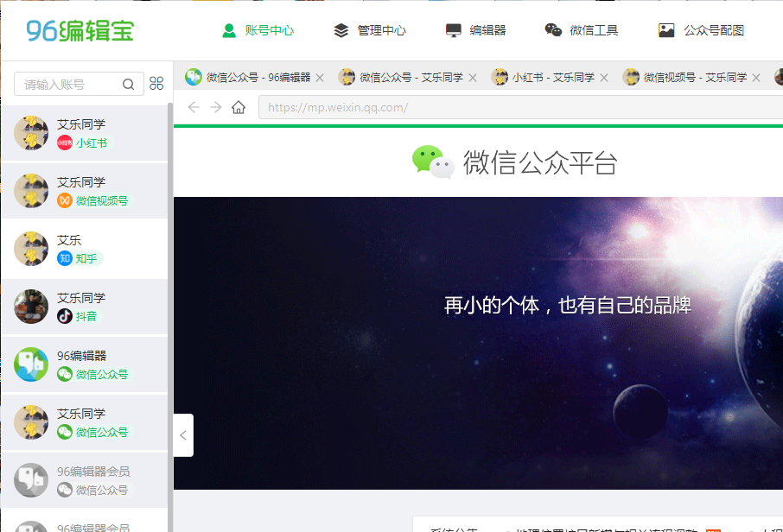The width and height of the screenshot is (783, 532).
Task: Collapse the sidebar with the left chevron
Action: point(183,435)
